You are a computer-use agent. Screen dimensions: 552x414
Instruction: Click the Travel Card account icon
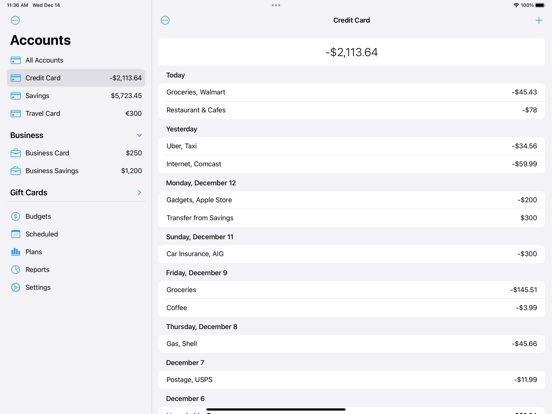pos(15,113)
